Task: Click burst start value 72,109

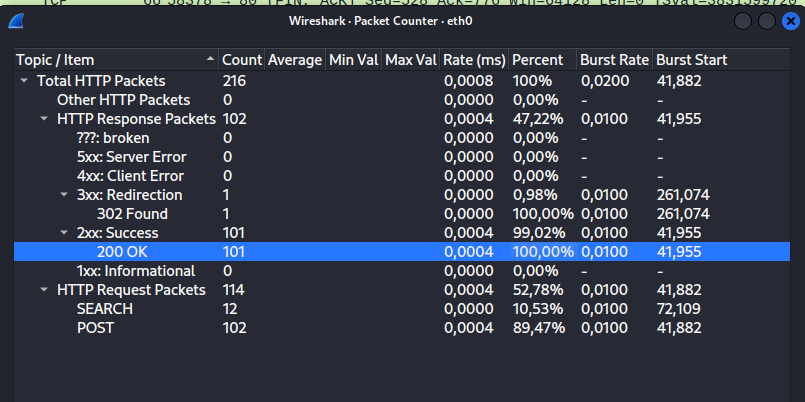Action: coord(679,309)
